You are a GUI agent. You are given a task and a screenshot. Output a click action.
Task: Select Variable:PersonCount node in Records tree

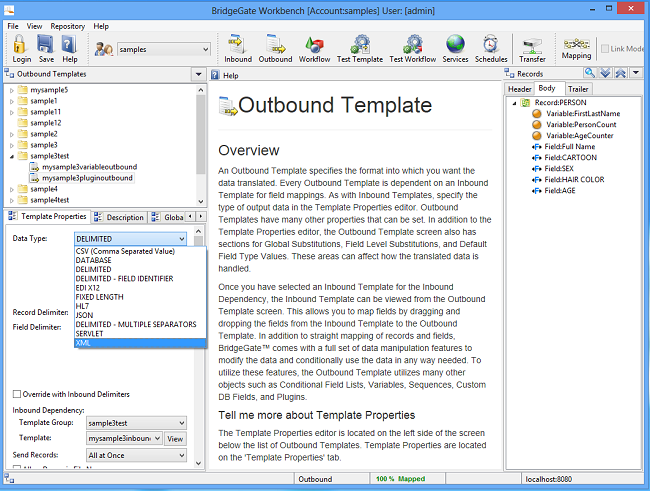coord(580,124)
